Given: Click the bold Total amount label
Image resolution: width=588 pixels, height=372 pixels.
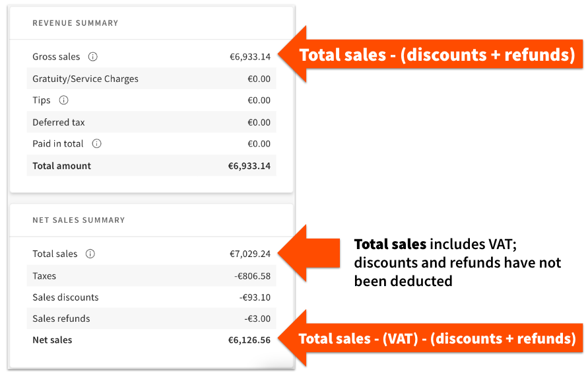Looking at the screenshot, I should click(62, 166).
